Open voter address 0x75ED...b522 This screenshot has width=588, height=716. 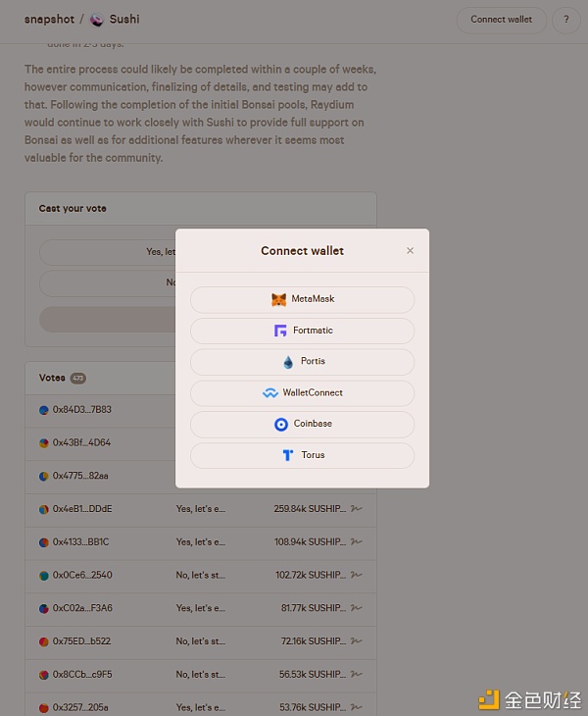tap(81, 641)
